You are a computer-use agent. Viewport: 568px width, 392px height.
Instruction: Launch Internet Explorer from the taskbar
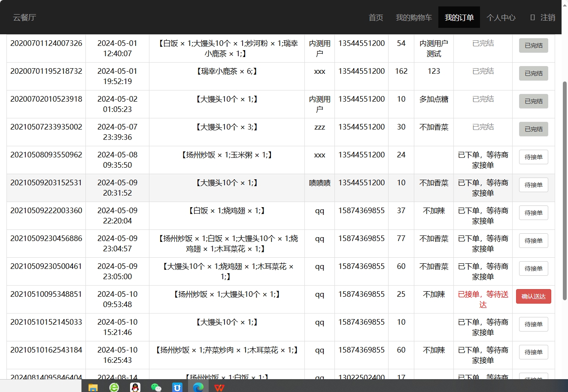click(x=113, y=387)
